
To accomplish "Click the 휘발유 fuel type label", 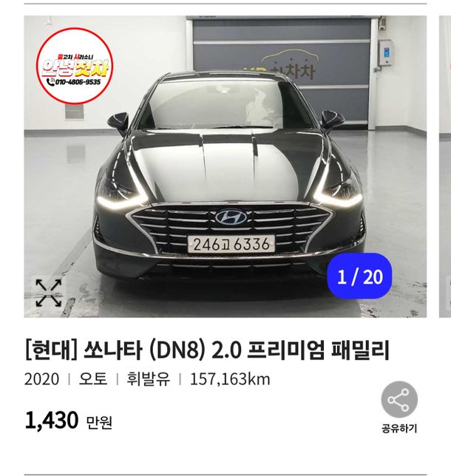I will 148,379.
